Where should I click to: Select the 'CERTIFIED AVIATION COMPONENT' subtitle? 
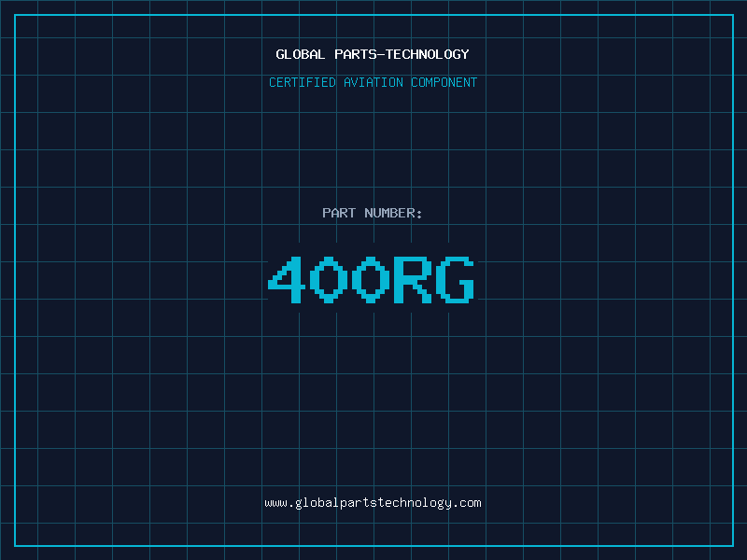pos(373,82)
